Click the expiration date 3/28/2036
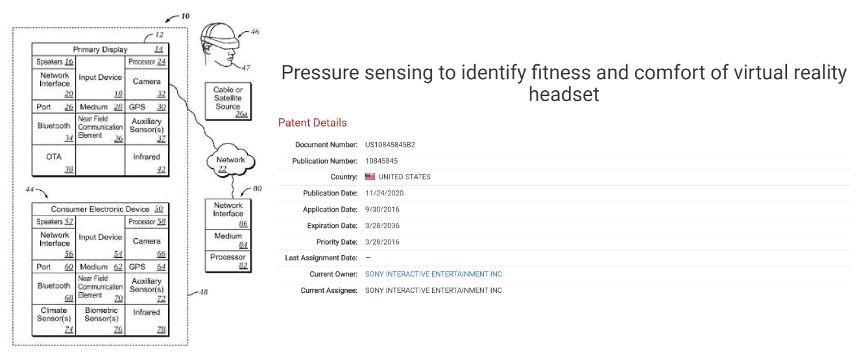 pyautogui.click(x=382, y=225)
